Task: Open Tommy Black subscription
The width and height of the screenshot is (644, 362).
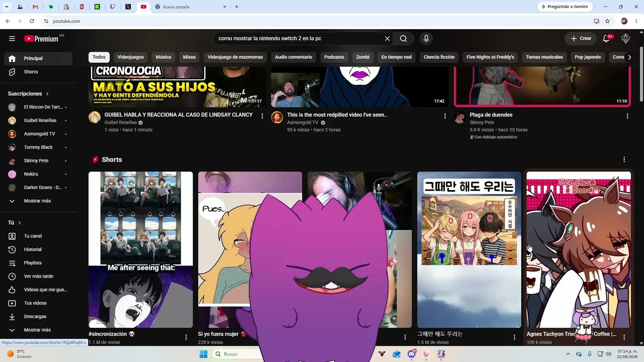Action: [x=38, y=147]
